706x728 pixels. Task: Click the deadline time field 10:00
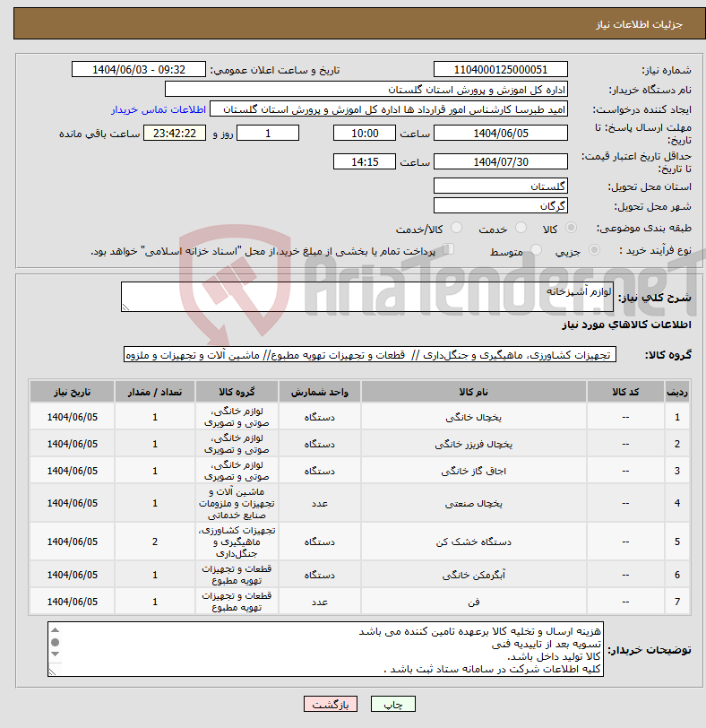click(365, 134)
